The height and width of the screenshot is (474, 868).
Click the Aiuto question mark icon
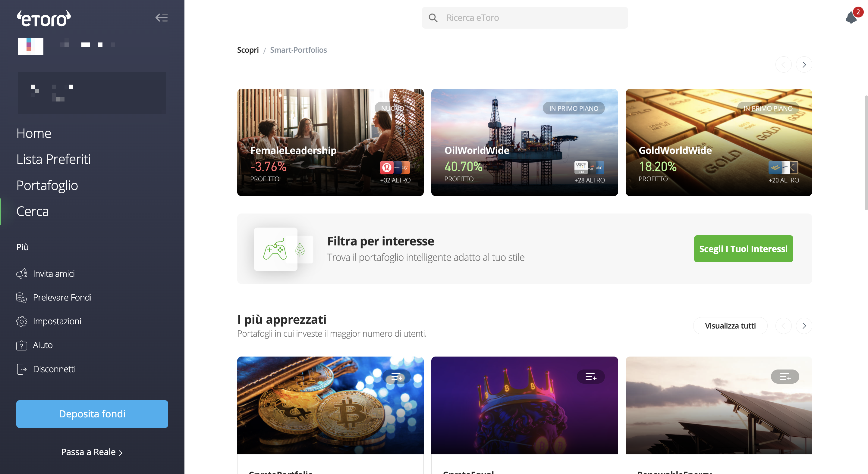22,345
